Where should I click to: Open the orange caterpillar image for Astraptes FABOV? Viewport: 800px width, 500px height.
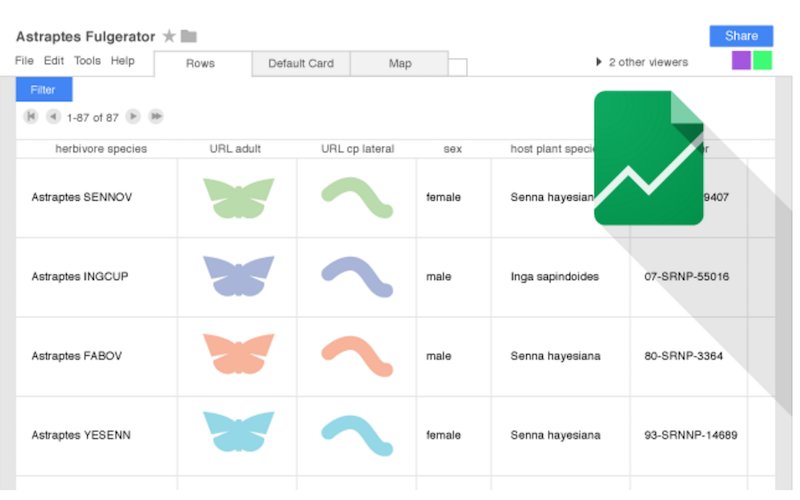point(357,356)
